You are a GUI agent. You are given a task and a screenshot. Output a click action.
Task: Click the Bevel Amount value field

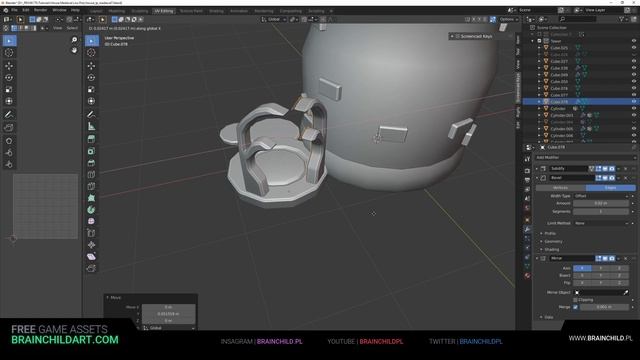pyautogui.click(x=601, y=203)
